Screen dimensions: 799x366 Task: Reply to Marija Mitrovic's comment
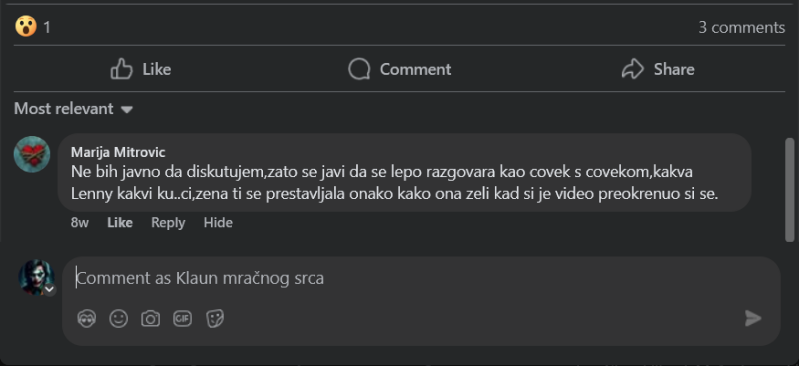(168, 223)
